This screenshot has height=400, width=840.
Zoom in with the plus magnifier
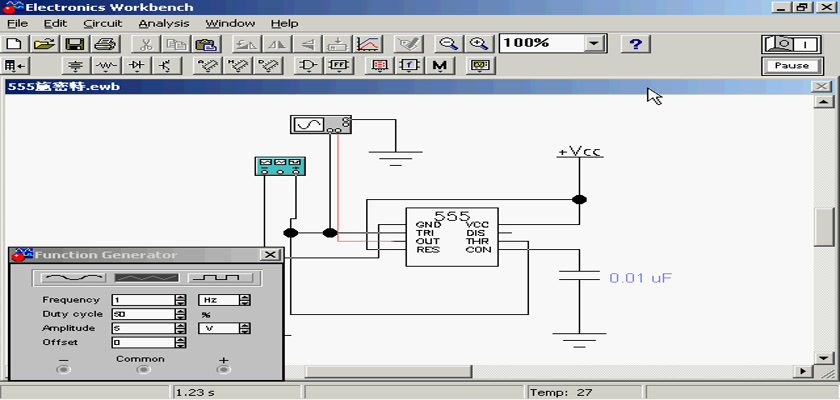click(x=478, y=44)
